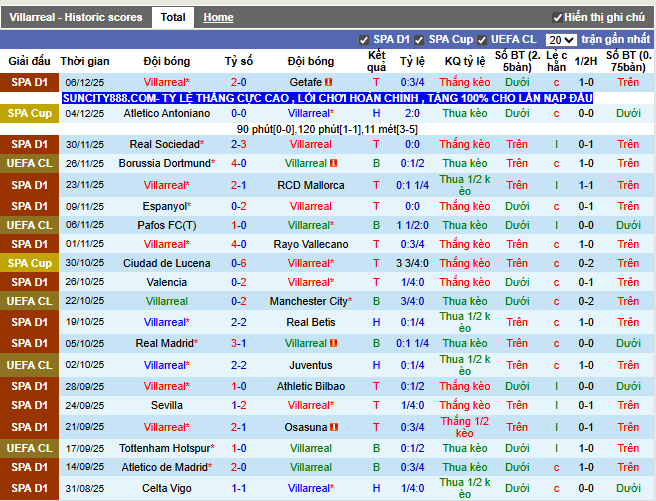Click the date 22/10/25
656x501 pixels.
tap(85, 301)
